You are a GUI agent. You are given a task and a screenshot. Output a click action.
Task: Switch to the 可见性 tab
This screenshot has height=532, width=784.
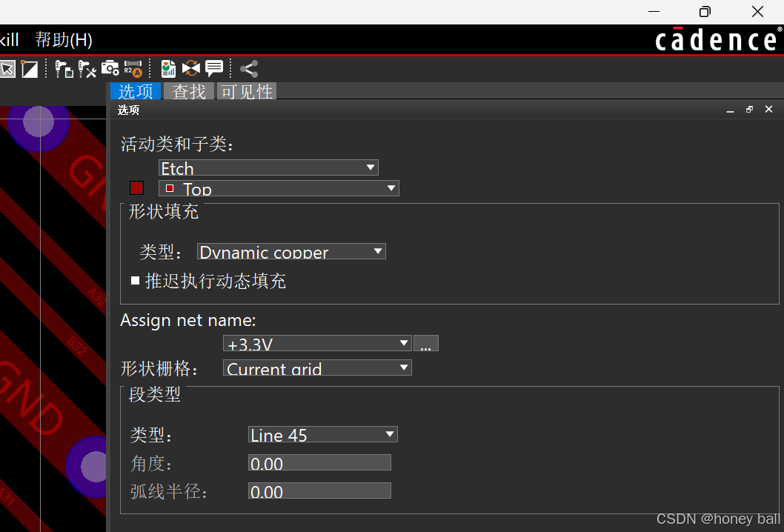pos(247,91)
